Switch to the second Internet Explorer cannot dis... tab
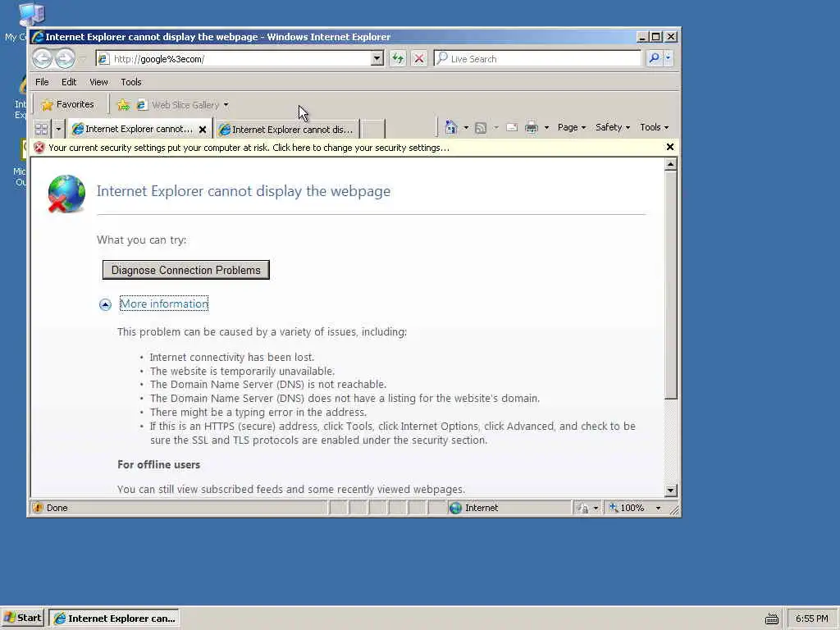The height and width of the screenshot is (630, 840). [x=287, y=130]
